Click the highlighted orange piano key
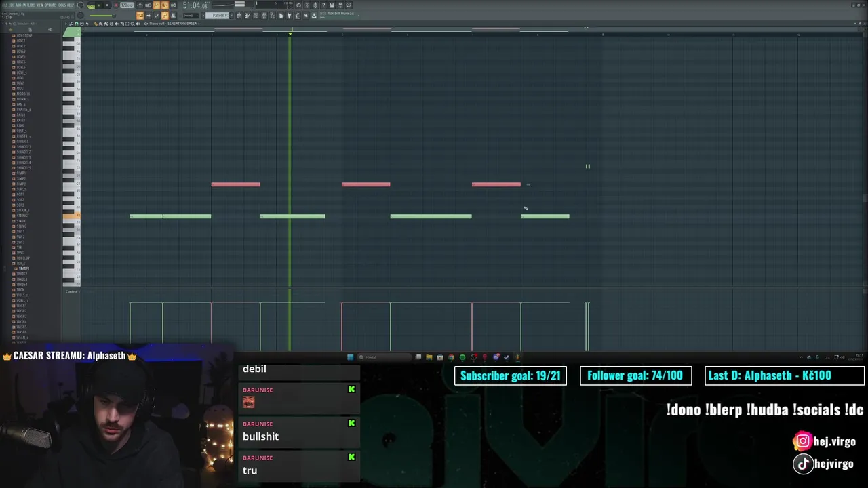 pos(71,216)
